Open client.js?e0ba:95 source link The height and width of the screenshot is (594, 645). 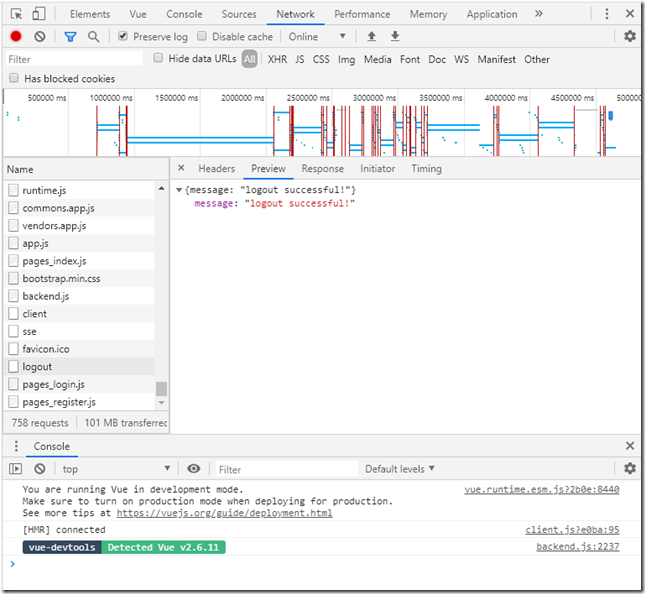tap(572, 529)
